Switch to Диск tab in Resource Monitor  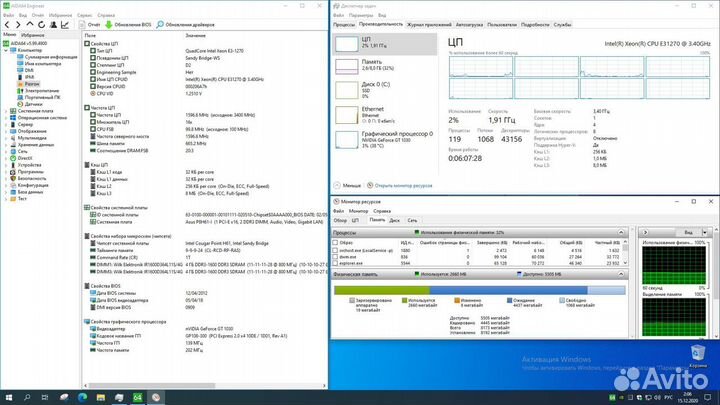[394, 220]
